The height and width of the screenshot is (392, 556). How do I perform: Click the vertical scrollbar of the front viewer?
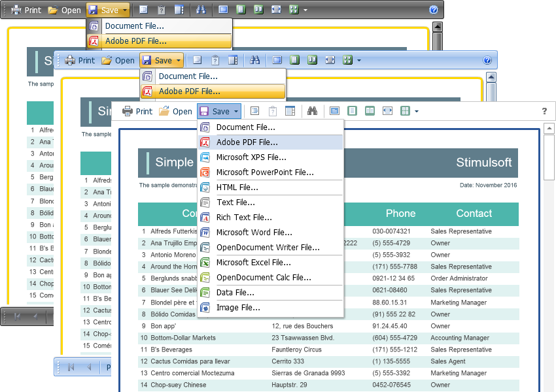[x=548, y=157]
